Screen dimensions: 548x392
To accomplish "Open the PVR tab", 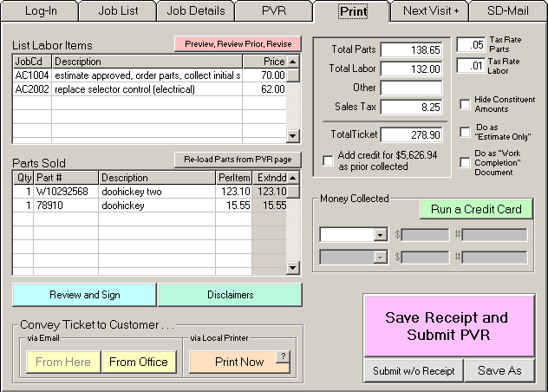I will tap(273, 11).
